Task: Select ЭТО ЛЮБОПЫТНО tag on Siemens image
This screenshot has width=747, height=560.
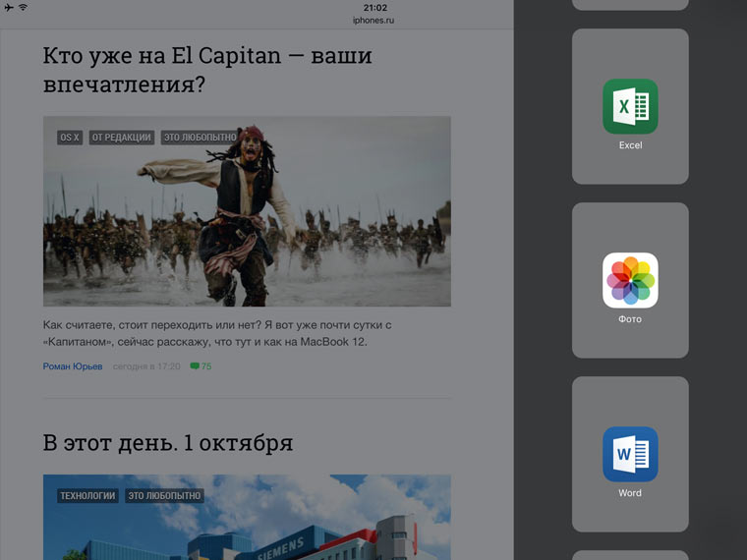Action: coord(164,495)
